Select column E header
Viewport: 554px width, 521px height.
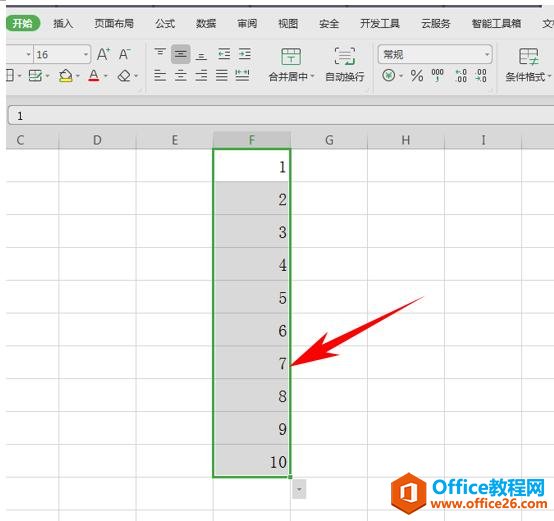175,140
